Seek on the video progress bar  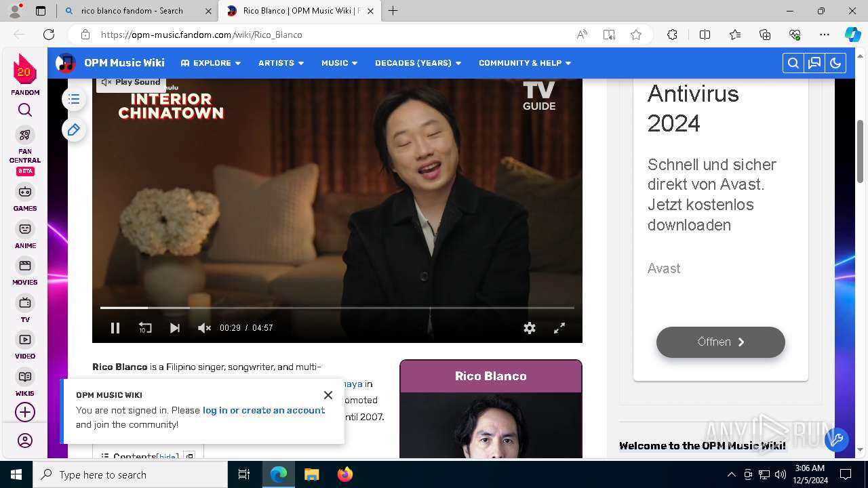(x=337, y=308)
